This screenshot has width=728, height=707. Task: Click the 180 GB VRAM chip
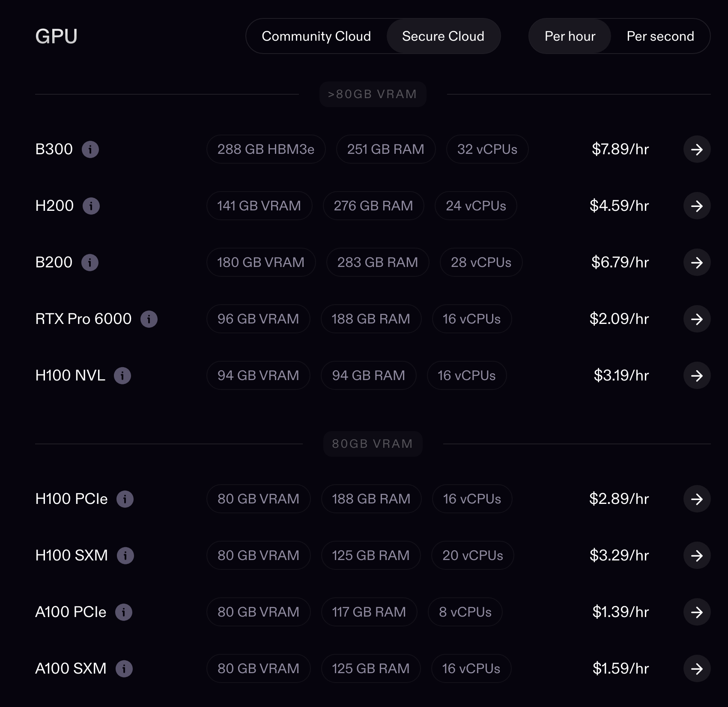[x=261, y=262]
